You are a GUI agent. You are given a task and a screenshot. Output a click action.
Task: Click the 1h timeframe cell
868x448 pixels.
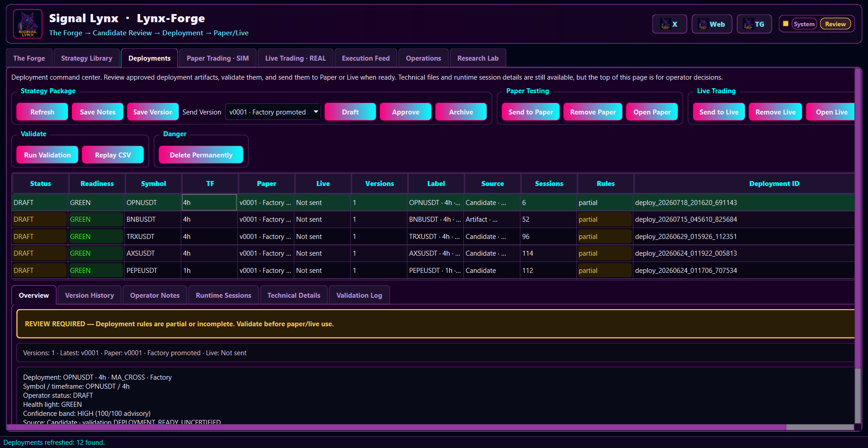coord(209,271)
